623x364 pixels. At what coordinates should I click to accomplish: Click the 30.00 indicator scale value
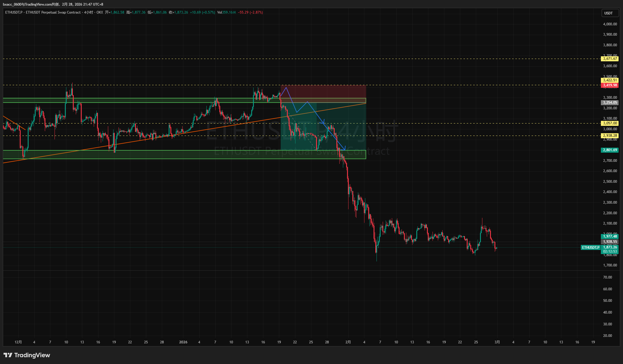coord(607,324)
